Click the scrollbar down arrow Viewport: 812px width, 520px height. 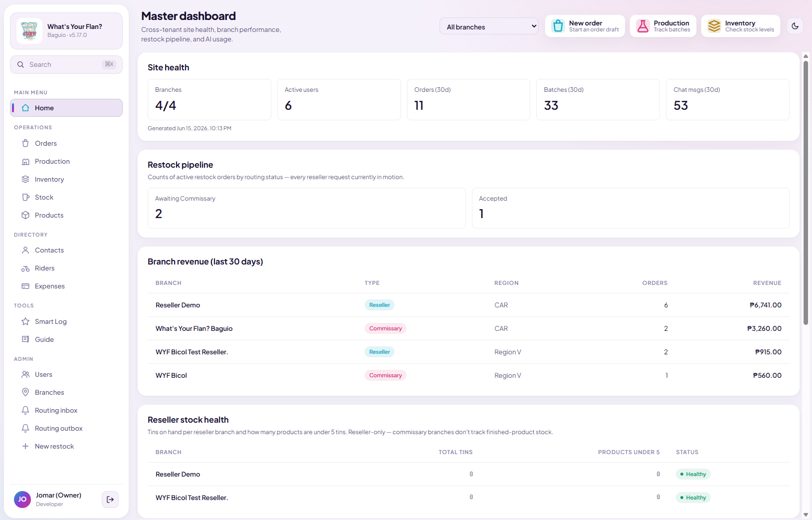pyautogui.click(x=806, y=515)
